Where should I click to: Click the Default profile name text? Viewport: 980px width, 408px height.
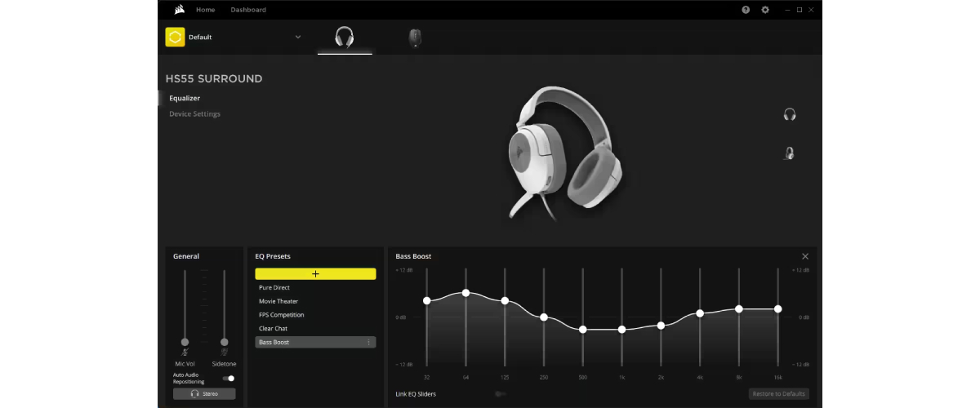(200, 38)
